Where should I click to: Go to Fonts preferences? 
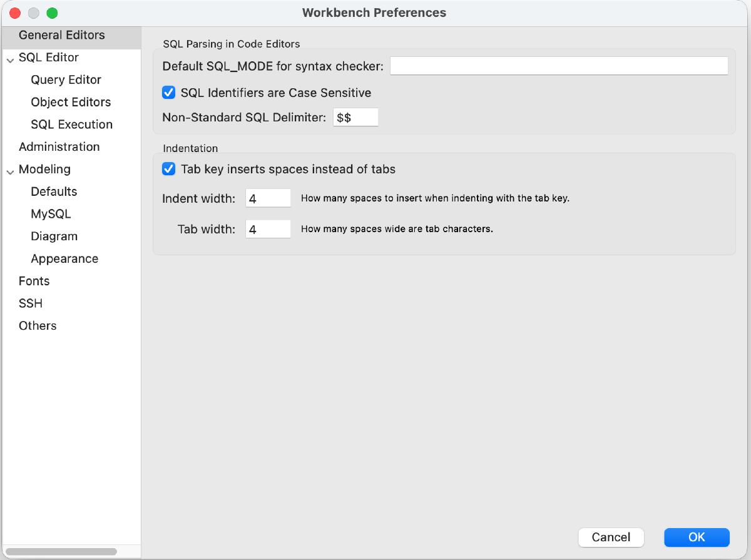coord(34,281)
